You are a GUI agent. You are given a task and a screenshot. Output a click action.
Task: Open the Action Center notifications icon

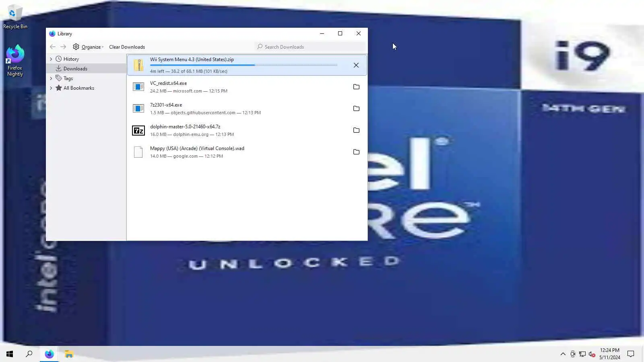click(x=631, y=354)
